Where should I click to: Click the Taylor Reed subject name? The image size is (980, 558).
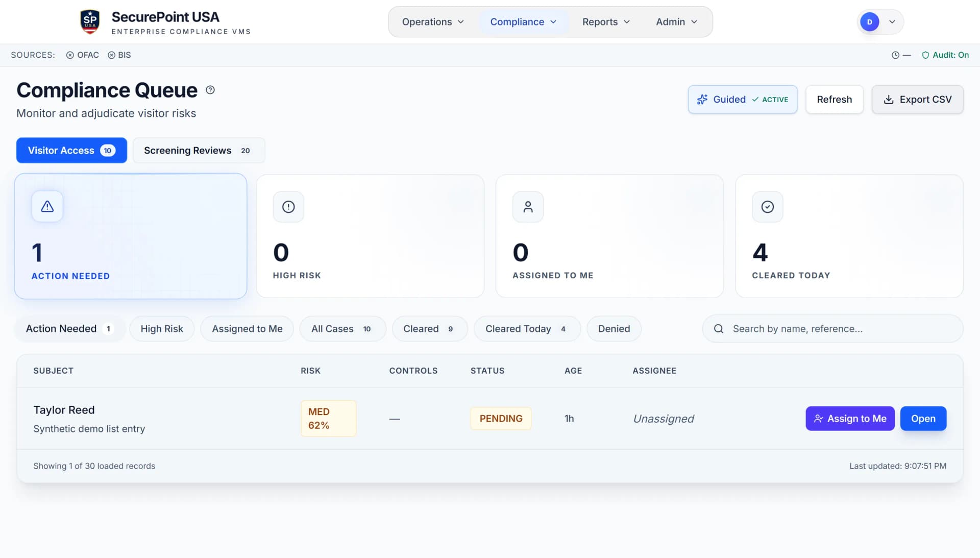pyautogui.click(x=64, y=410)
